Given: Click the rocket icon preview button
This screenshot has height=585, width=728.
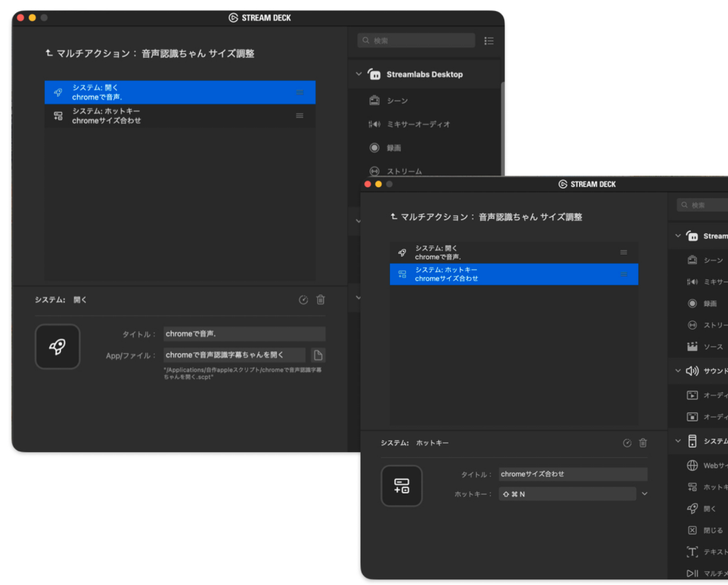Looking at the screenshot, I should (x=57, y=347).
